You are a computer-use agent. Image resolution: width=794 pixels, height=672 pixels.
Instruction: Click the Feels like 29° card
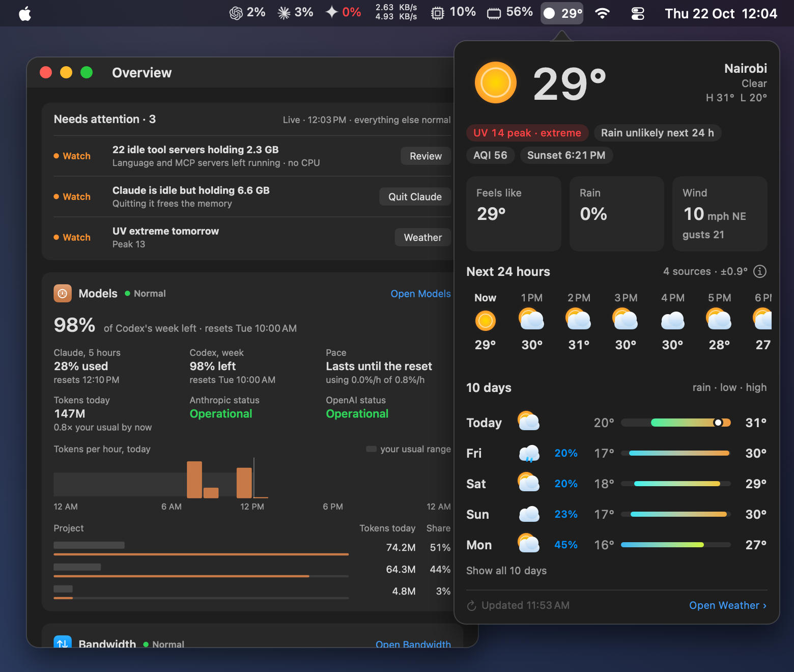click(514, 214)
